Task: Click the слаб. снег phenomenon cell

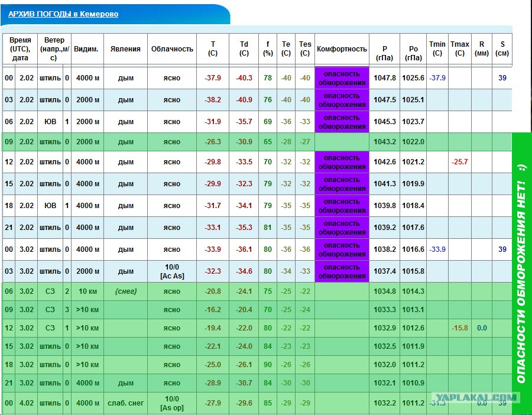Action: pyautogui.click(x=125, y=403)
